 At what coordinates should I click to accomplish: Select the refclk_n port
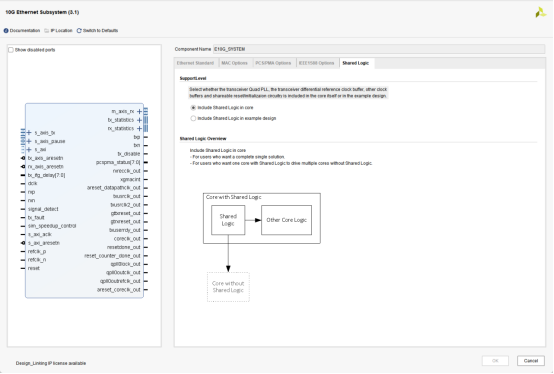37,260
